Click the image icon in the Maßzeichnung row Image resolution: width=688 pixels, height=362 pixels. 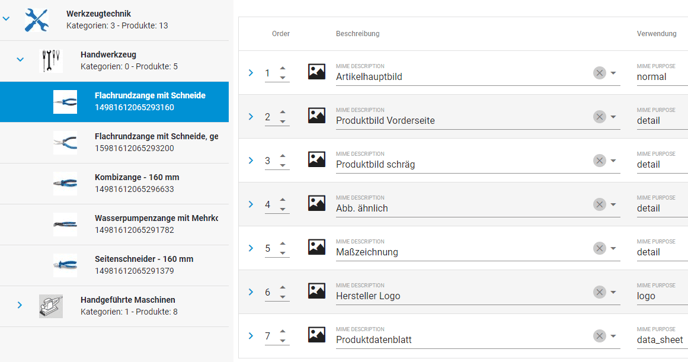316,247
